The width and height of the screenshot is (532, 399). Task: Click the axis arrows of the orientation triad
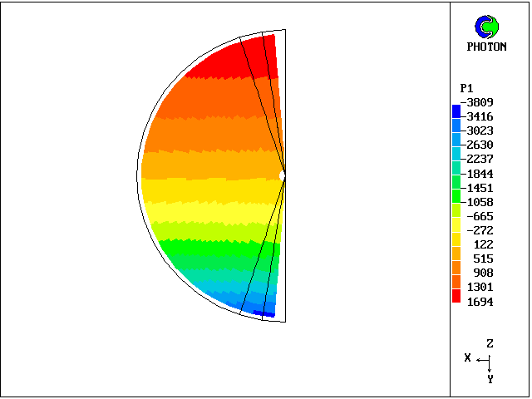click(x=485, y=362)
